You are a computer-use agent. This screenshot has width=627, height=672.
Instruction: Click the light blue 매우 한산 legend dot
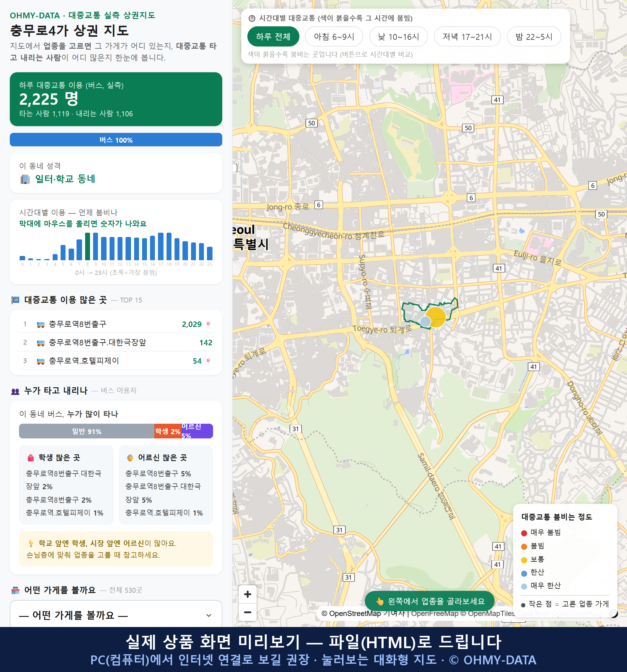[524, 587]
